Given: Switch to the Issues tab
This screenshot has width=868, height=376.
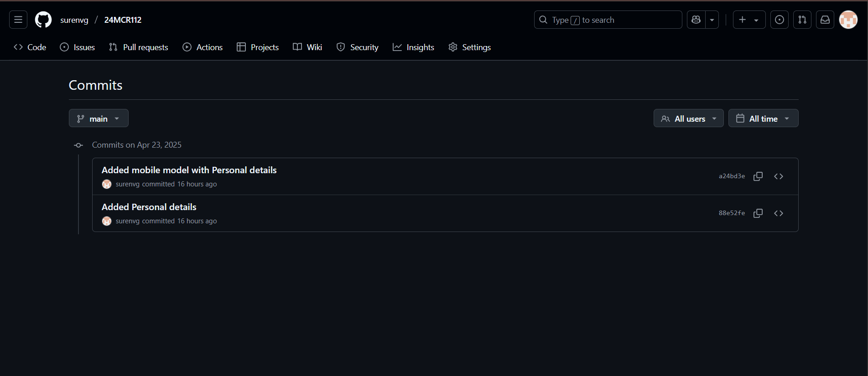Looking at the screenshot, I should point(78,47).
